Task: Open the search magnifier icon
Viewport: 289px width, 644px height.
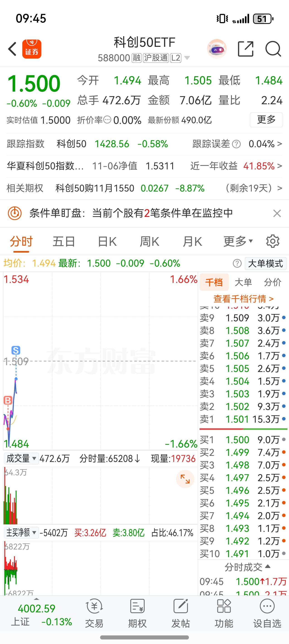Action: click(x=273, y=49)
